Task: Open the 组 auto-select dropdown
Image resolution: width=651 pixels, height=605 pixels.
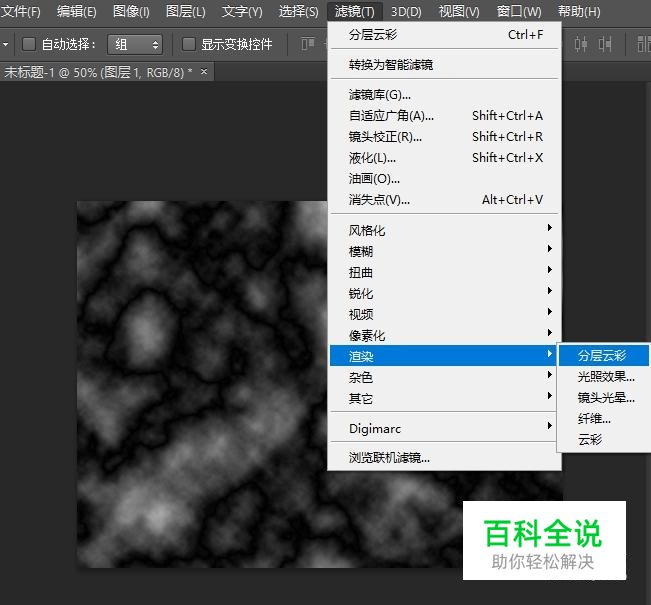Action: pyautogui.click(x=135, y=44)
